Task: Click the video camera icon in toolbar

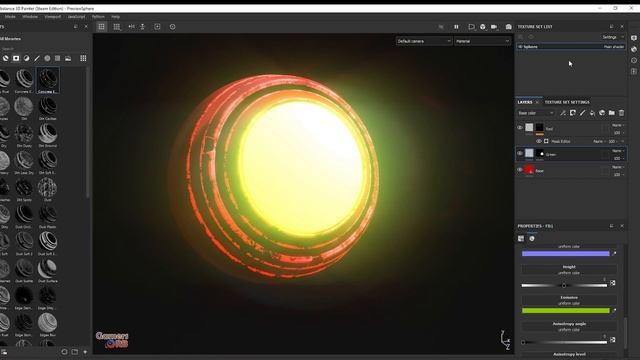Action: [x=494, y=27]
